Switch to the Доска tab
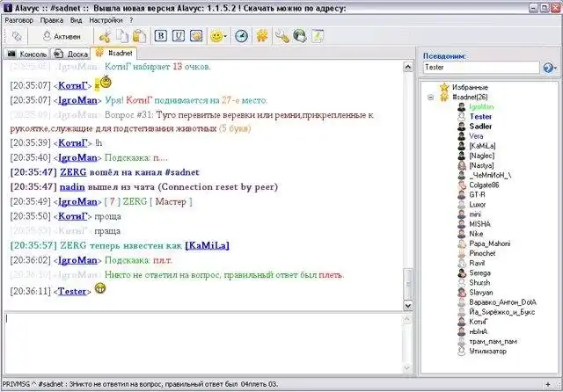This screenshot has width=563, height=392. click(70, 54)
